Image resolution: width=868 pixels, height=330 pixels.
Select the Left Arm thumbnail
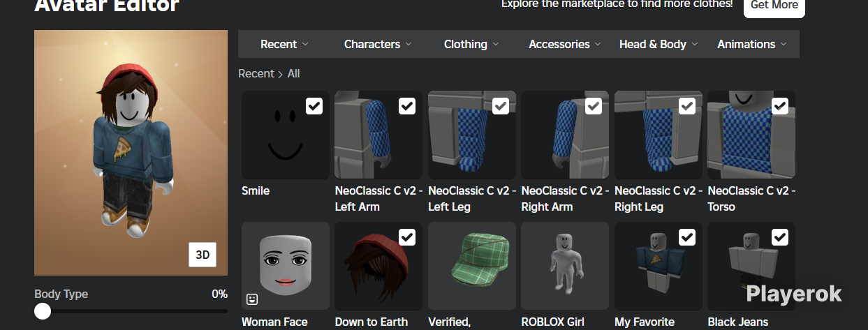pos(378,135)
